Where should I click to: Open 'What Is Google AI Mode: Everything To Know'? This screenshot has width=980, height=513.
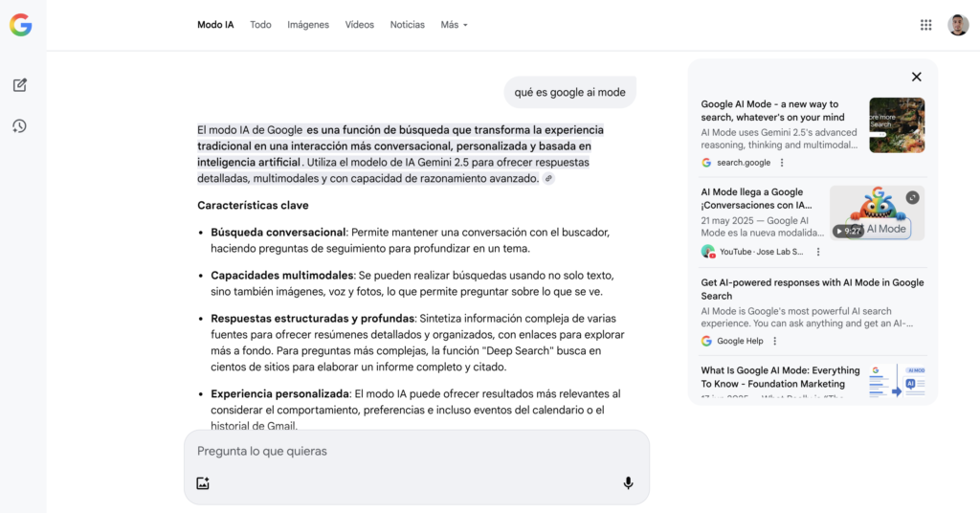780,377
